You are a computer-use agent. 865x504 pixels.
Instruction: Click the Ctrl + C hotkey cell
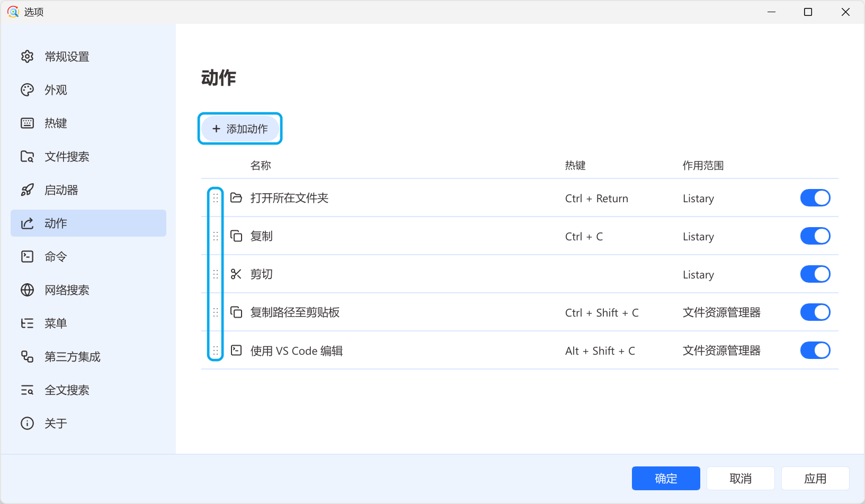tap(584, 237)
